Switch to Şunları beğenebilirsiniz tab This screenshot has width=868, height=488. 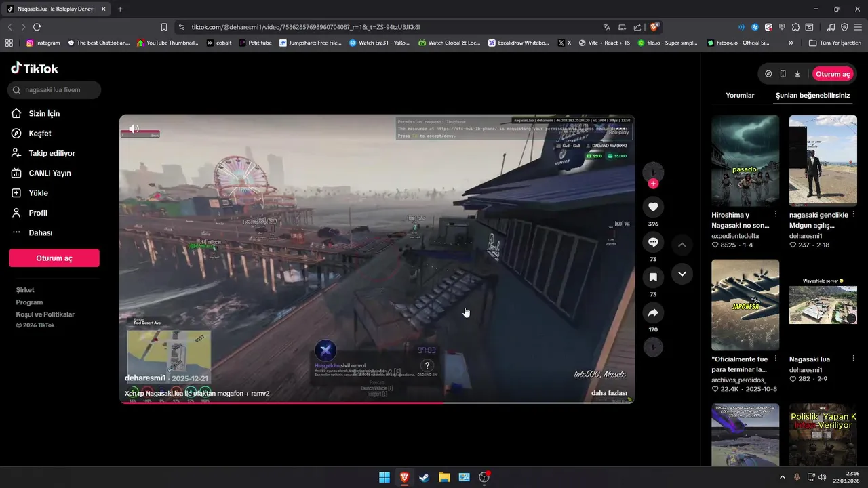click(x=812, y=96)
